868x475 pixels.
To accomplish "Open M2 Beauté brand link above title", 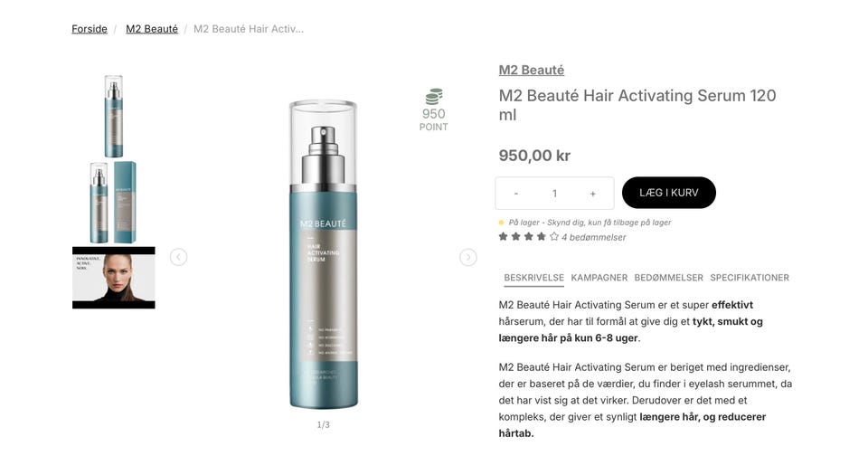I will 532,71.
